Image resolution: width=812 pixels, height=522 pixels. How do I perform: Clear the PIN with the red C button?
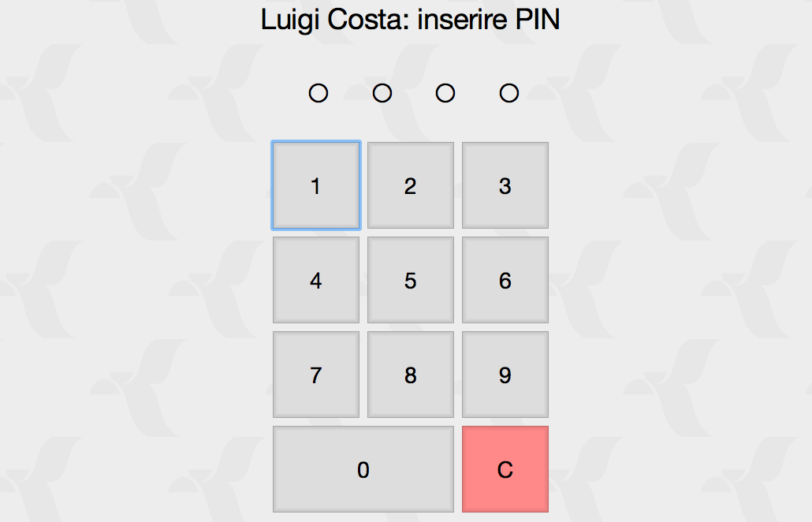(x=505, y=469)
